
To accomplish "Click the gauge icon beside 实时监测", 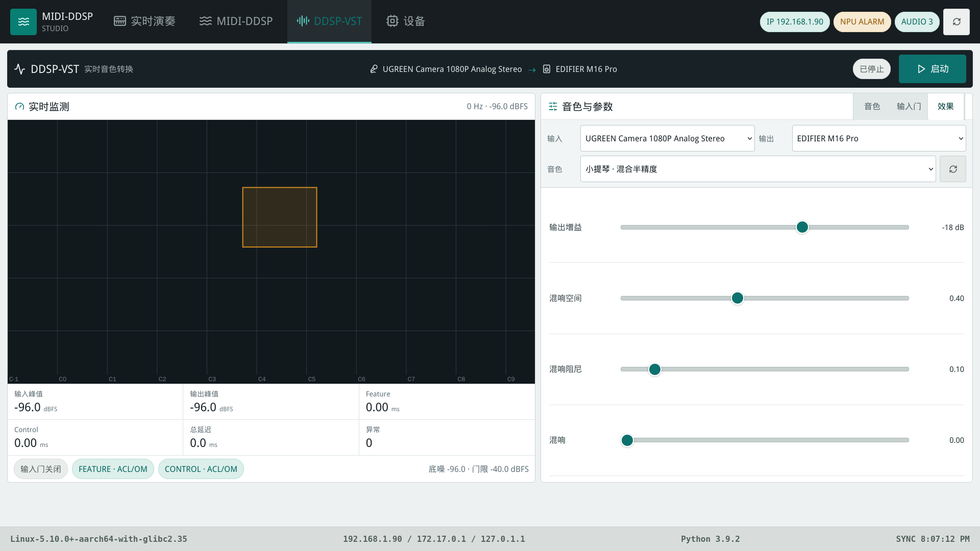I will pyautogui.click(x=20, y=107).
